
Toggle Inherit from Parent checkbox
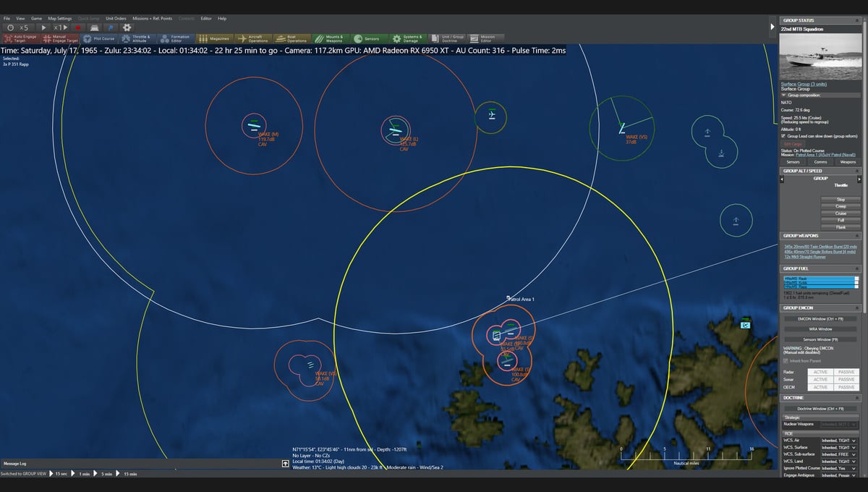[x=786, y=360]
